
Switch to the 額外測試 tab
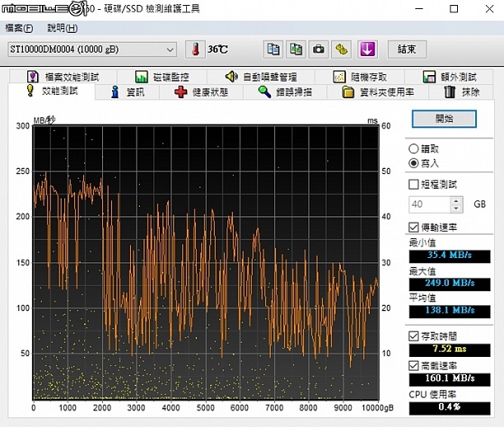coord(449,77)
